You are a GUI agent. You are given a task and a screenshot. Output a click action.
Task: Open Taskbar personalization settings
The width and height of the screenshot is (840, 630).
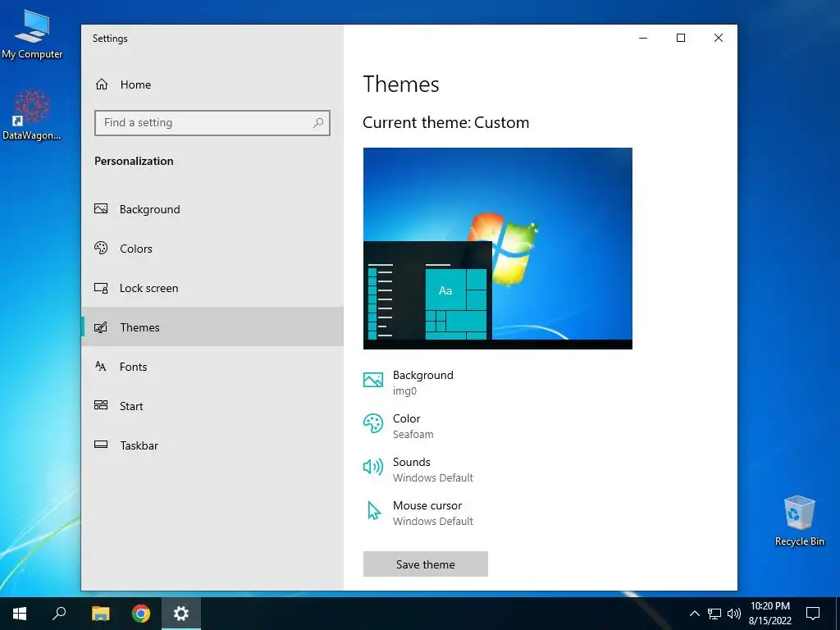pyautogui.click(x=212, y=445)
